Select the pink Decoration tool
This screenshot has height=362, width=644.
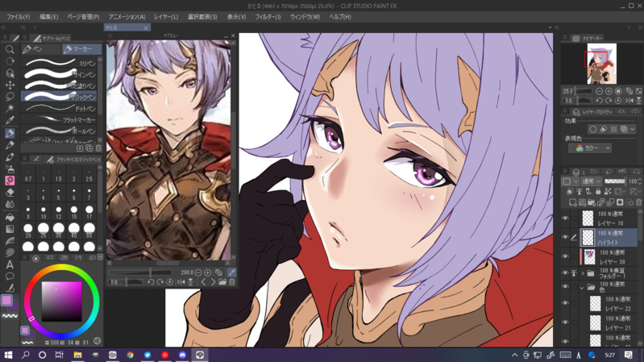click(10, 181)
